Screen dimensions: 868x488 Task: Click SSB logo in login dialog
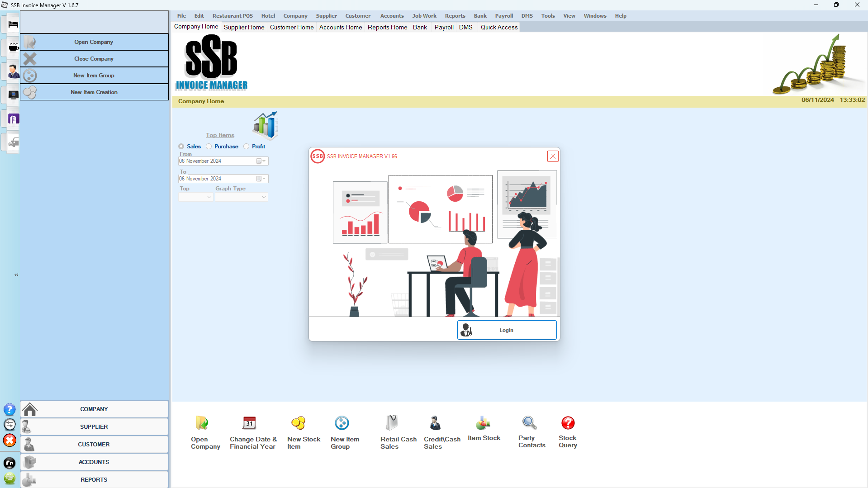click(318, 156)
